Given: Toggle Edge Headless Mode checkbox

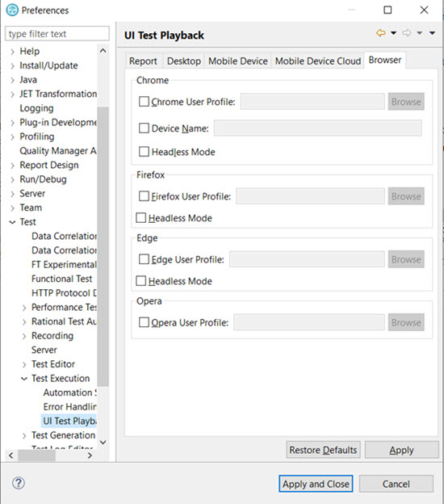Looking at the screenshot, I should 141,280.
